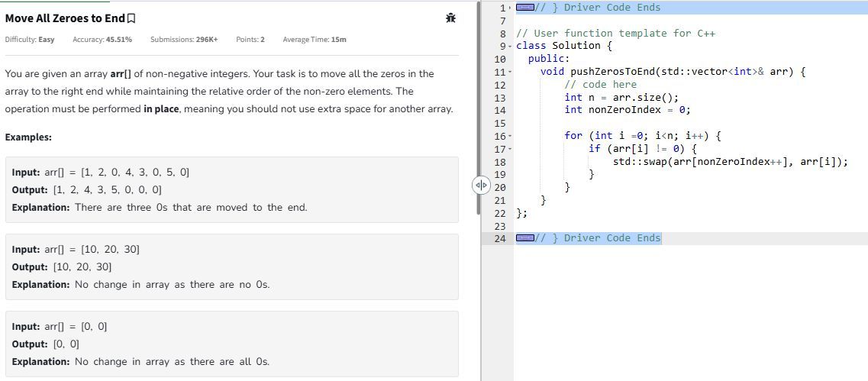Click the bold 'in place' text
The image size is (868, 381).
coord(161,109)
